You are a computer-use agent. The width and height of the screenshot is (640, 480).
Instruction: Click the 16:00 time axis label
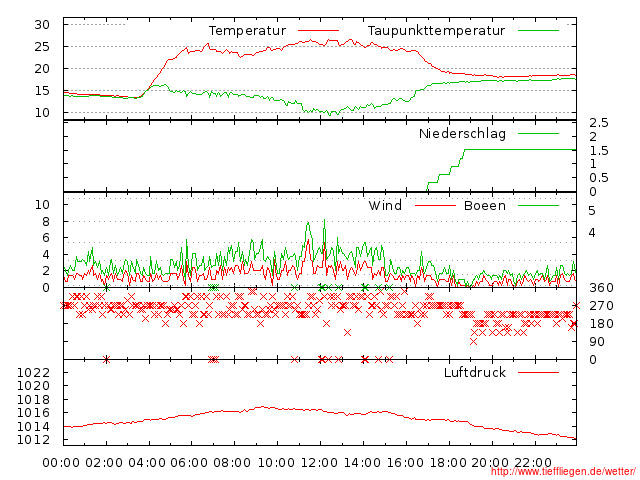[x=404, y=462]
